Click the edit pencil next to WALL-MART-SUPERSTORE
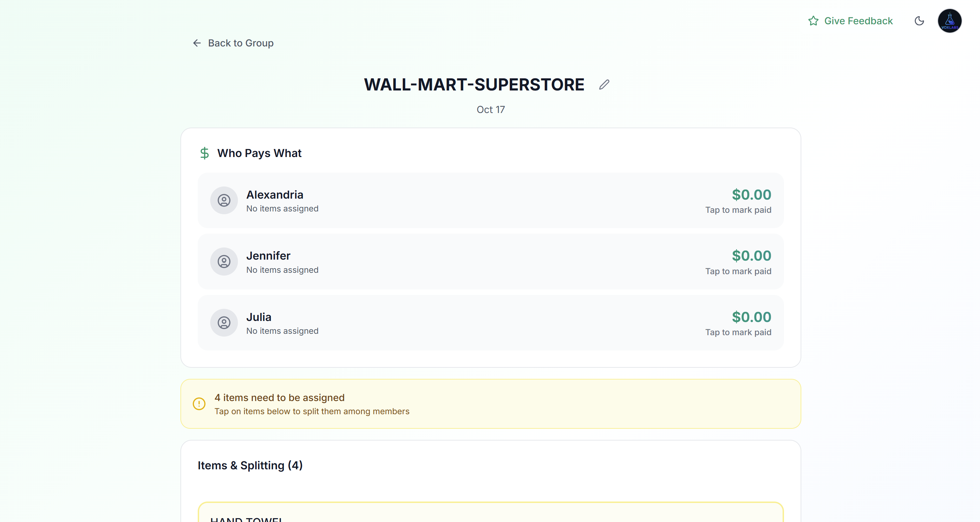 point(604,84)
